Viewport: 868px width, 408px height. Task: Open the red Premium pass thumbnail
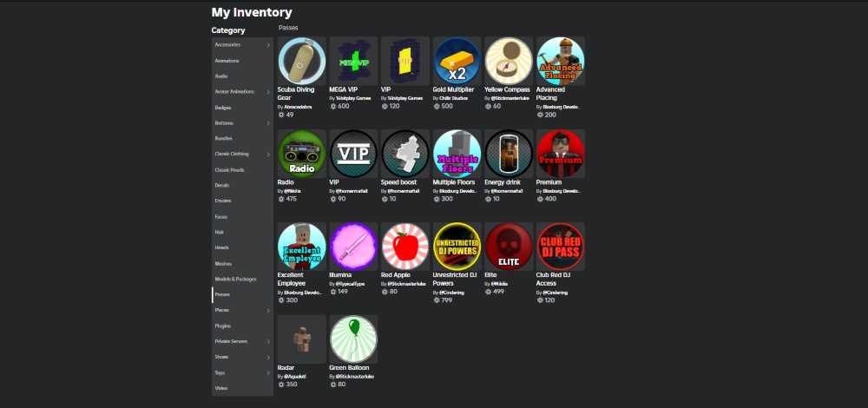click(560, 154)
